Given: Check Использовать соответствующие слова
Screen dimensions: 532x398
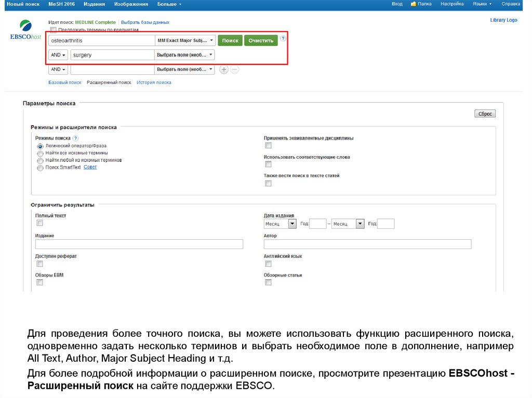Looking at the screenshot, I should pos(268,164).
